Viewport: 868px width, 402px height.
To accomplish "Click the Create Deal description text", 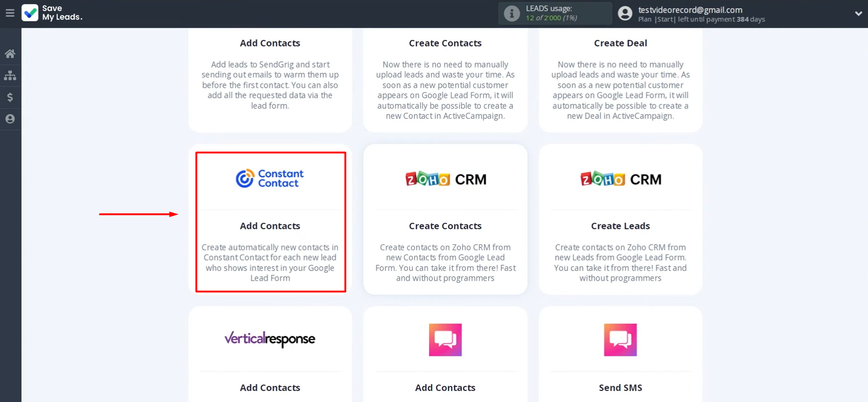I will click(620, 90).
